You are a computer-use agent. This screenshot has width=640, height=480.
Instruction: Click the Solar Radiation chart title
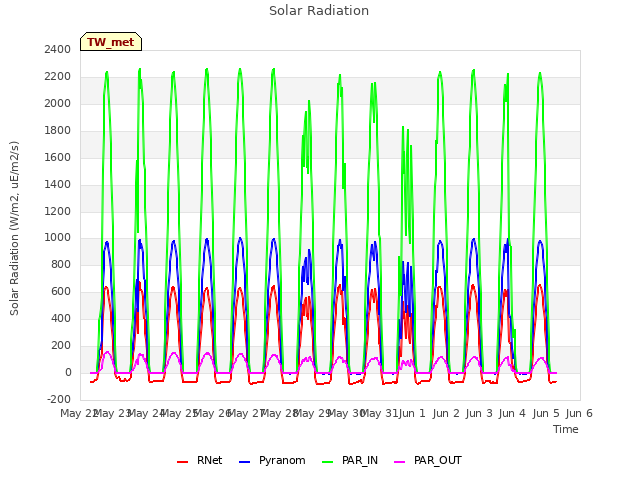pos(319,11)
